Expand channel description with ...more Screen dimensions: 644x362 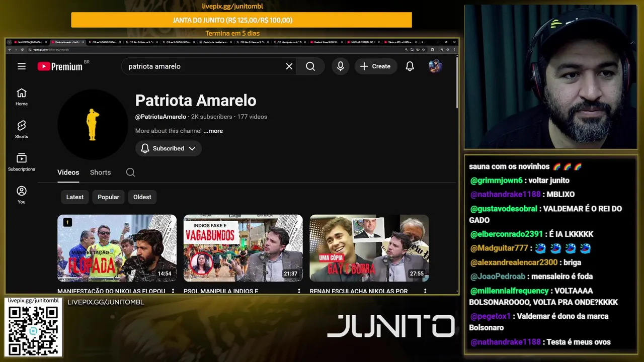[x=213, y=131]
